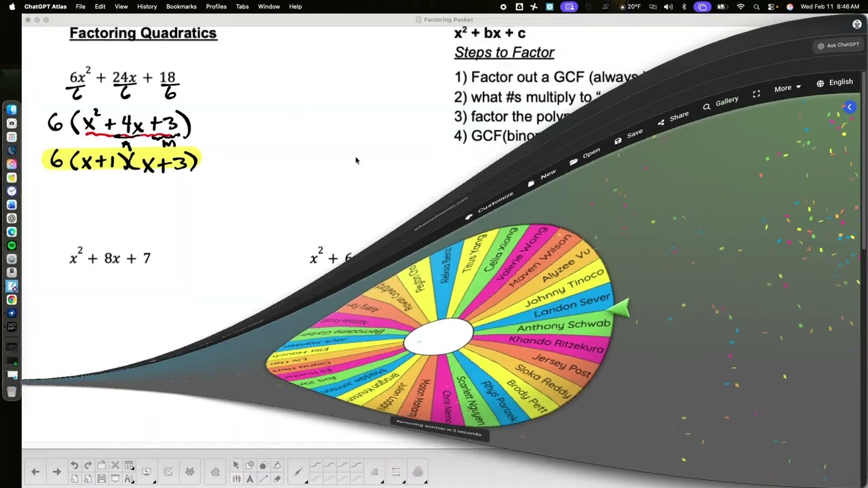Open the transparency dropdown
868x488 pixels.
(x=418, y=472)
